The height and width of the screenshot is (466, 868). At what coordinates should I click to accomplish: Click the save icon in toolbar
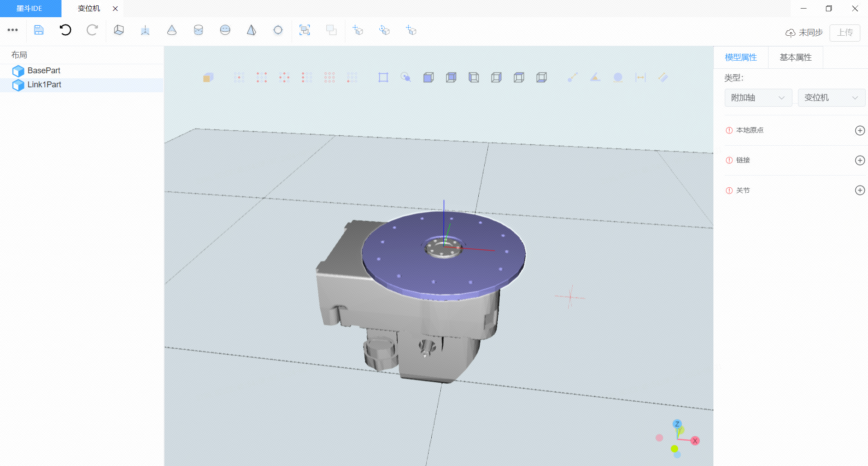(x=39, y=30)
